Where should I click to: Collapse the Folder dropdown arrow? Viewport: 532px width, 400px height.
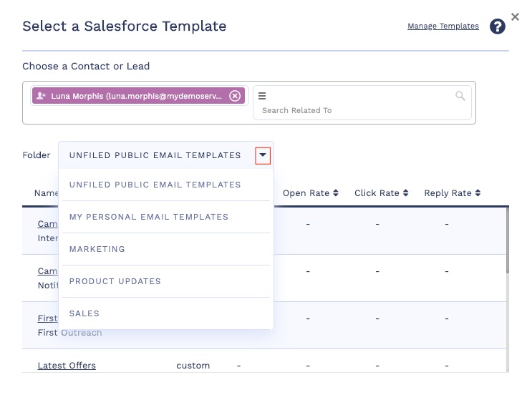tap(263, 155)
